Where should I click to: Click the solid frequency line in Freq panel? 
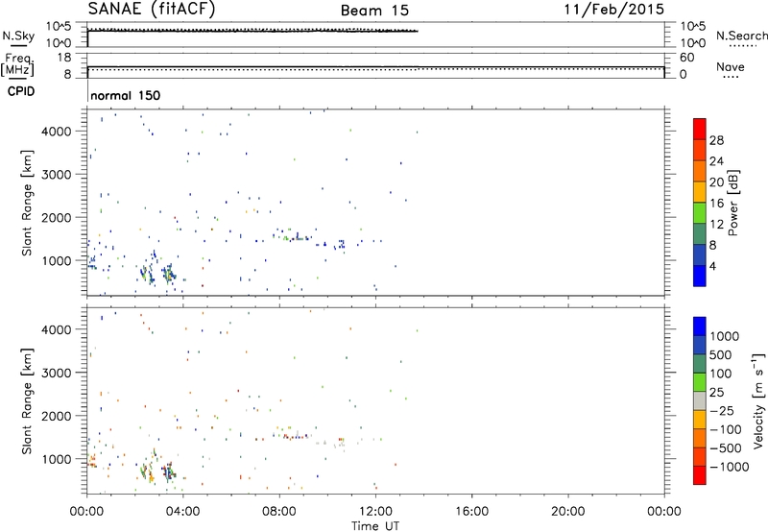[x=375, y=66]
